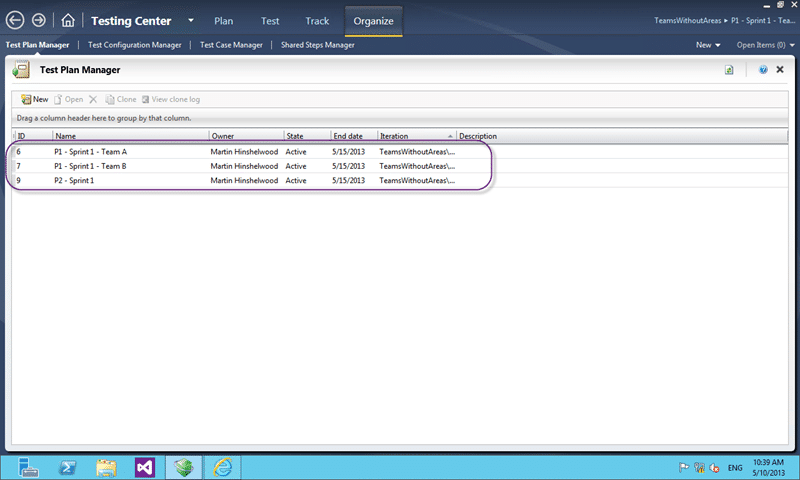Click the Open toolbar button
This screenshot has height=480, width=800.
[x=69, y=99]
